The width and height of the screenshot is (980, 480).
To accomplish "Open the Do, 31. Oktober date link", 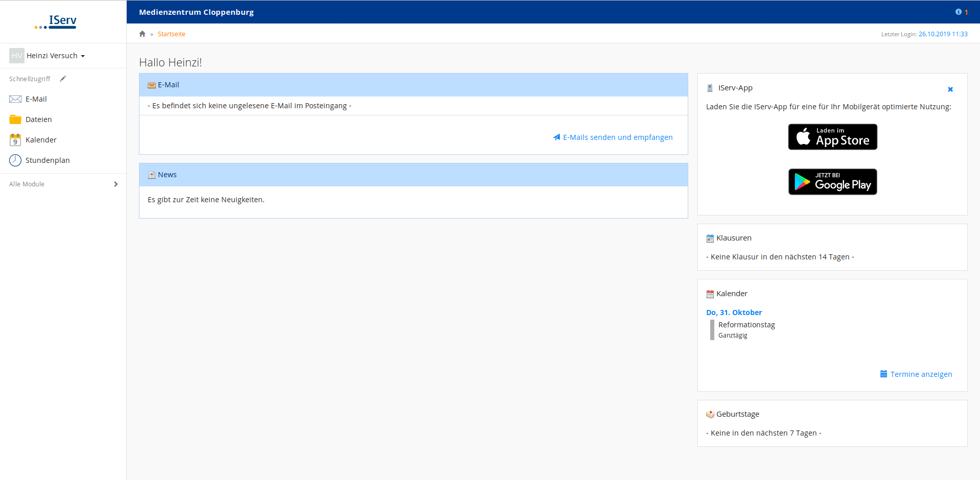I will [734, 313].
